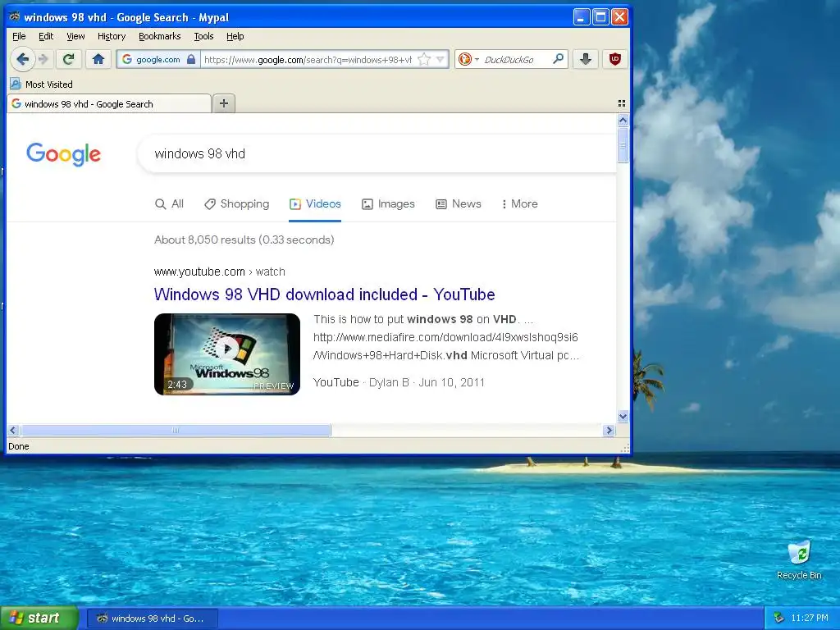Reload the current page
The width and height of the screenshot is (840, 630).
(x=69, y=59)
